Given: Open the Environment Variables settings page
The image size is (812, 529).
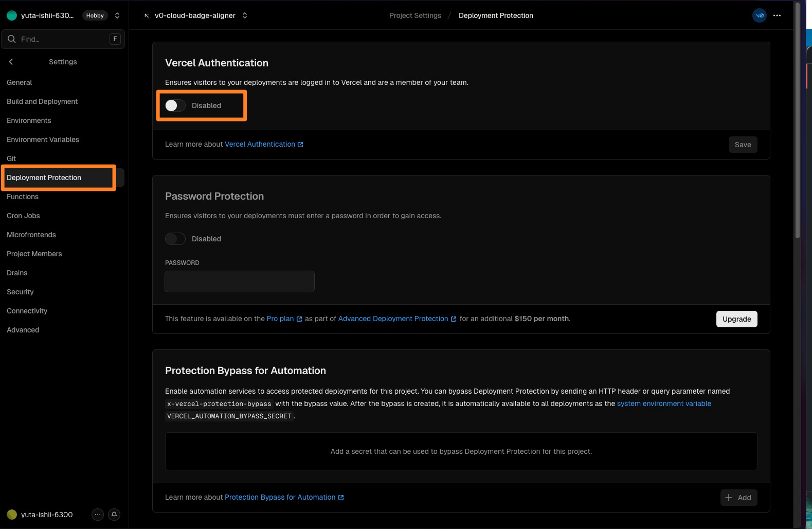Looking at the screenshot, I should [x=43, y=139].
